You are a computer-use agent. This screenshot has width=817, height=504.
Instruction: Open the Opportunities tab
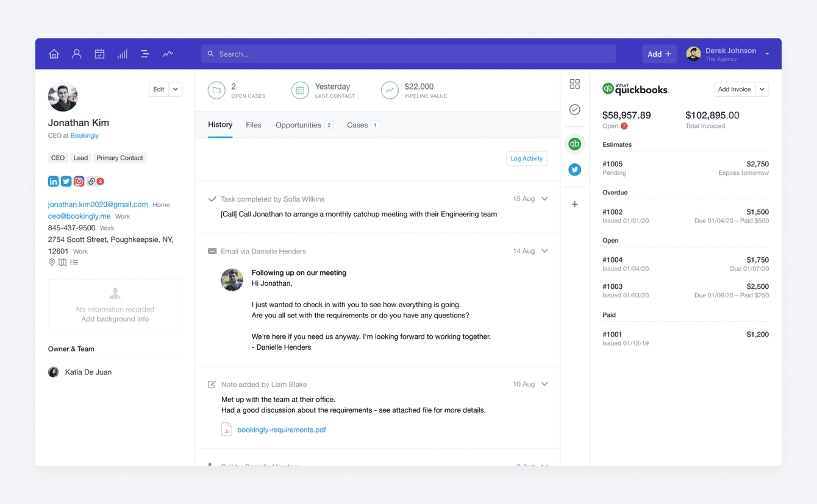tap(304, 125)
